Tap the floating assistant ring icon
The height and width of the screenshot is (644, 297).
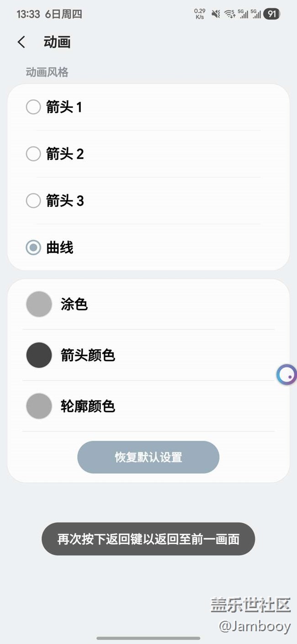coord(286,375)
